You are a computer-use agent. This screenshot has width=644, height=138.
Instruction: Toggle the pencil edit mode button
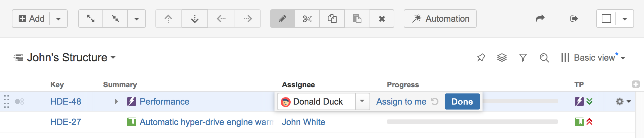[x=282, y=19]
